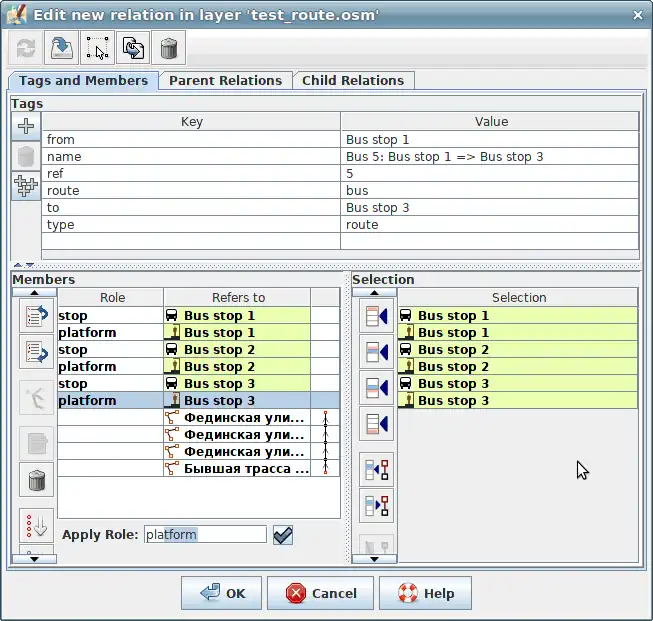Open the Child Relations tab
Image resolution: width=653 pixels, height=621 pixels.
tap(353, 81)
